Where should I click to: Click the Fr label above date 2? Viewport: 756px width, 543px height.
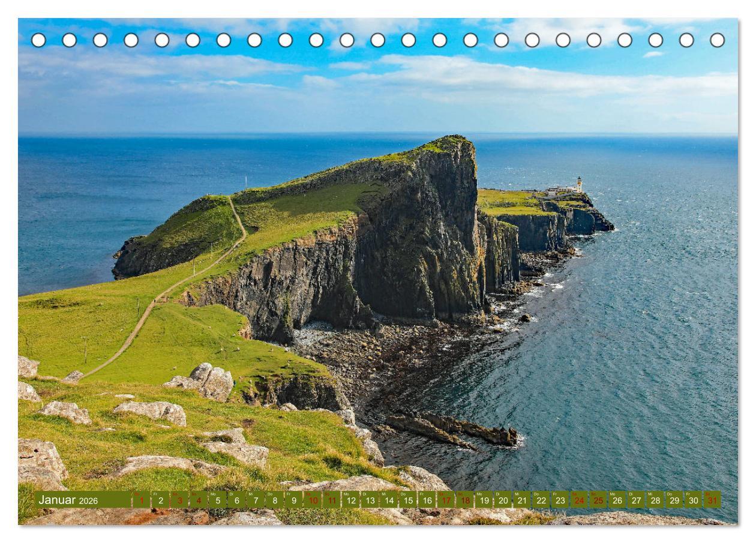pos(156,495)
